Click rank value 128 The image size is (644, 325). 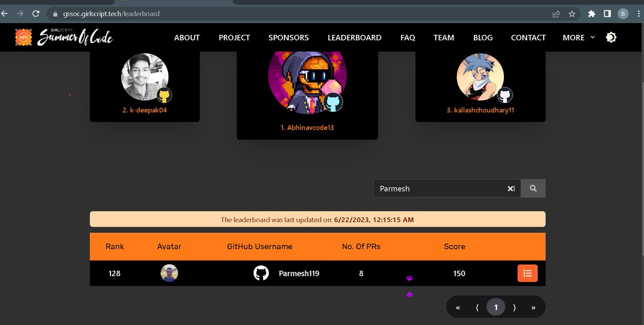point(114,273)
